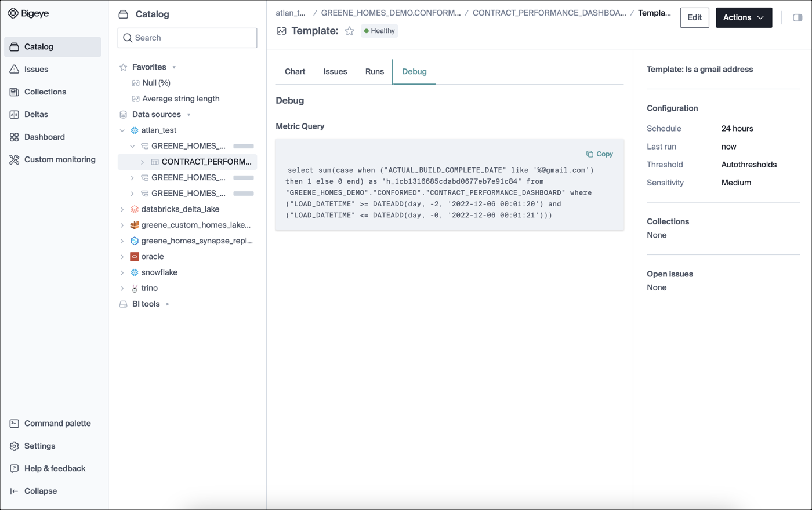
Task: Open the Actions dropdown
Action: [x=744, y=17]
